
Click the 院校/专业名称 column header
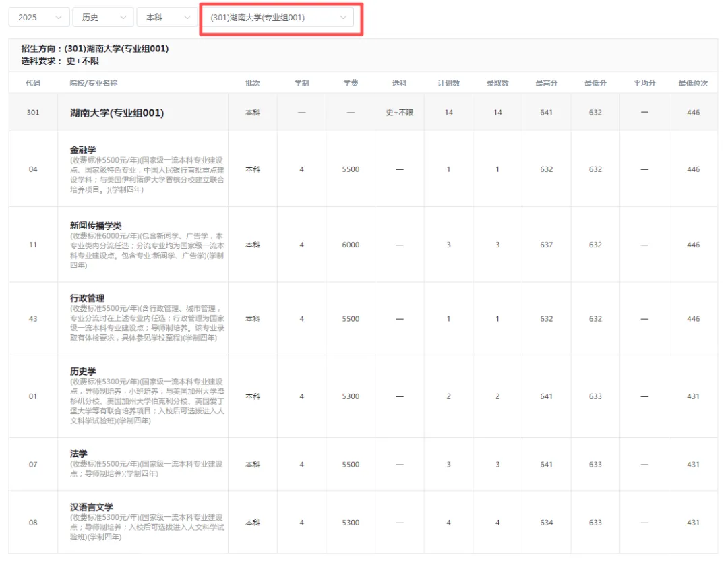point(93,83)
